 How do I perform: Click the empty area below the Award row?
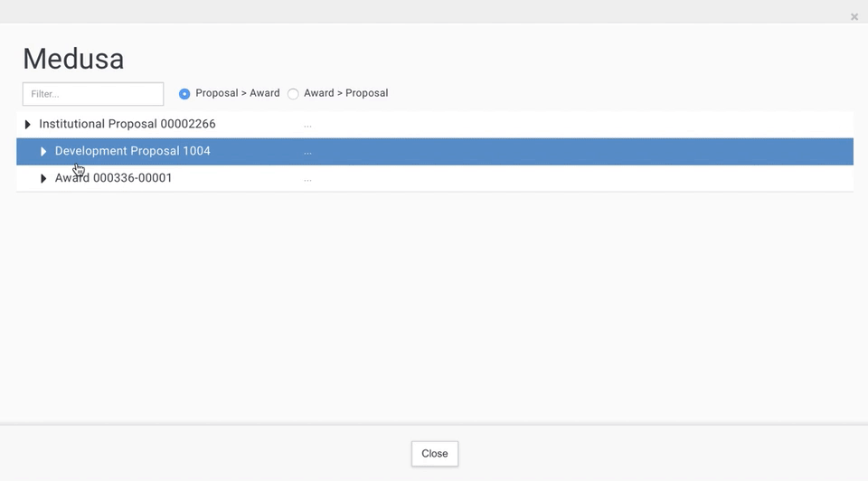[x=434, y=298]
